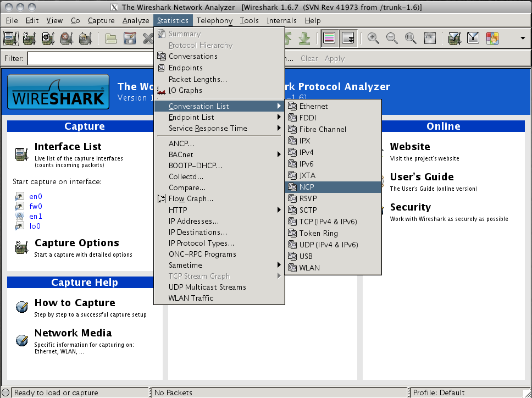Viewport: 532px width, 398px height.
Task: Expand the HTTP submenu
Action: (219, 210)
